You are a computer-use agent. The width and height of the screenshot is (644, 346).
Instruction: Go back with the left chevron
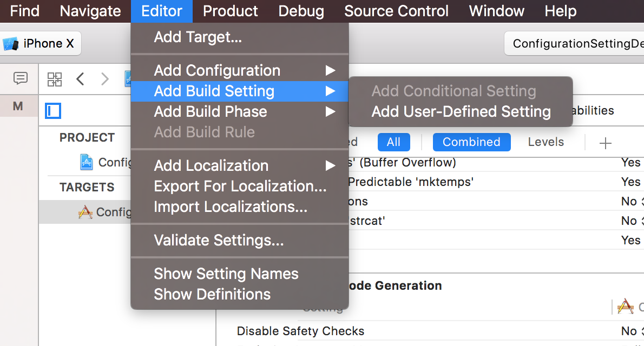[x=81, y=79]
